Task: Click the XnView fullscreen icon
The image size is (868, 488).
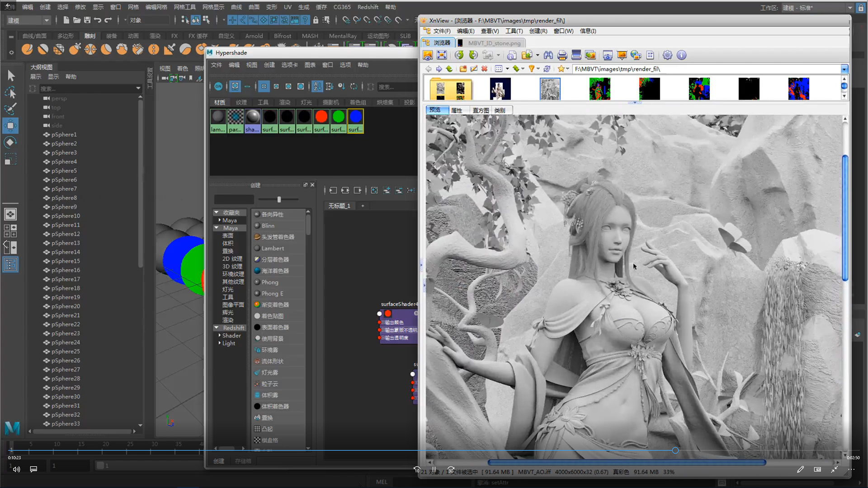Action: pyautogui.click(x=442, y=55)
